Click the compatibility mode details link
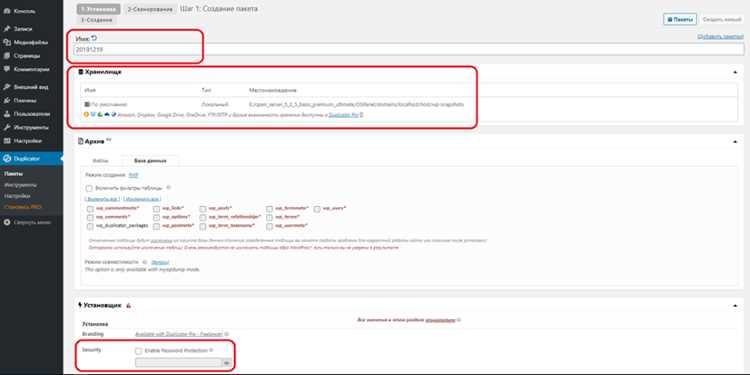Screen dimensions: 750x375 160,262
